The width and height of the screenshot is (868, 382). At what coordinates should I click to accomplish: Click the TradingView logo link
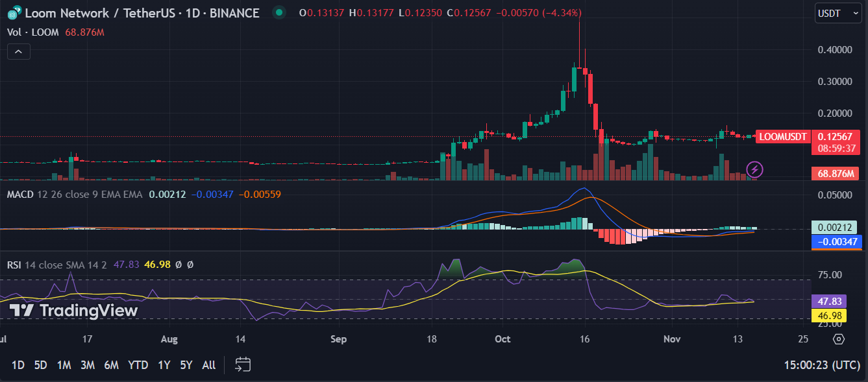point(73,311)
